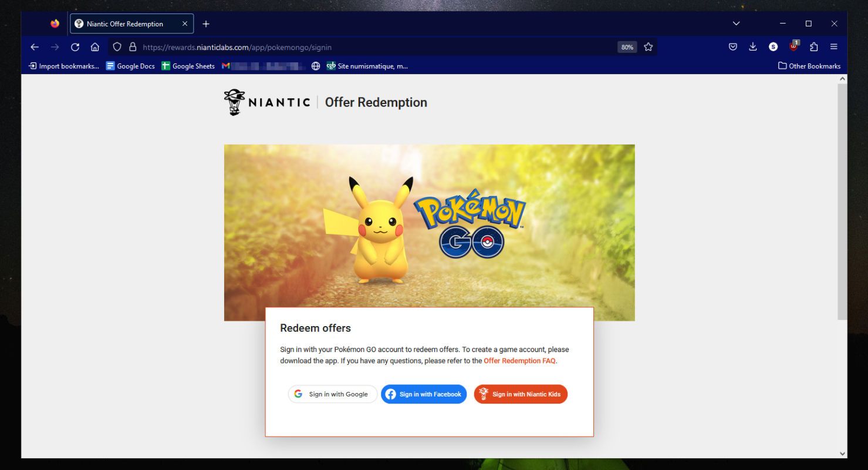
Task: Open Site numismatique bookmark
Action: coord(367,66)
